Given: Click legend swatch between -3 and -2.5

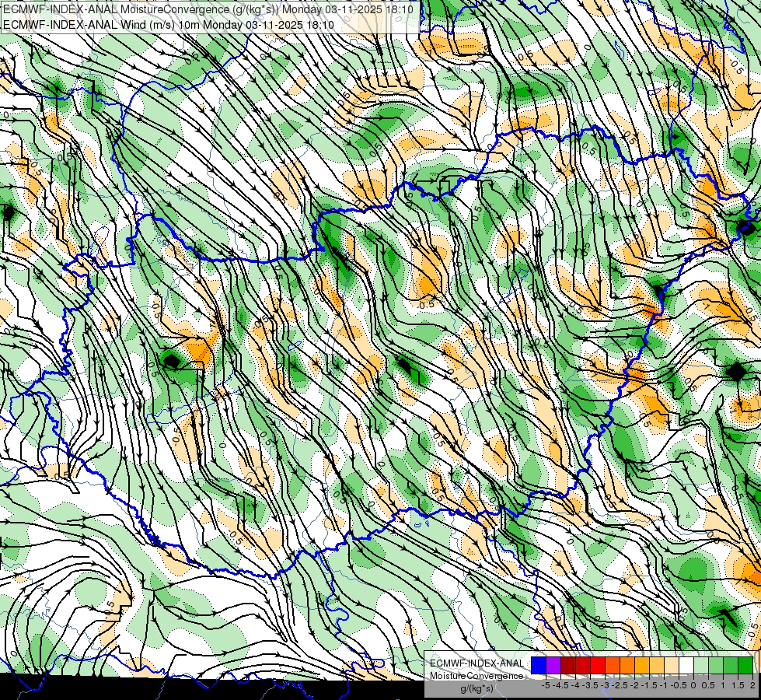Looking at the screenshot, I should (613, 665).
